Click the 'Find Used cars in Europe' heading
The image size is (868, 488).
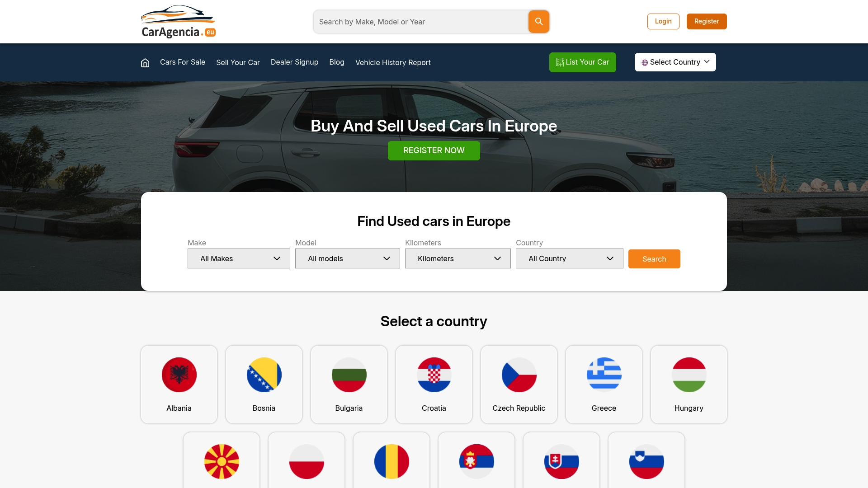434,221
